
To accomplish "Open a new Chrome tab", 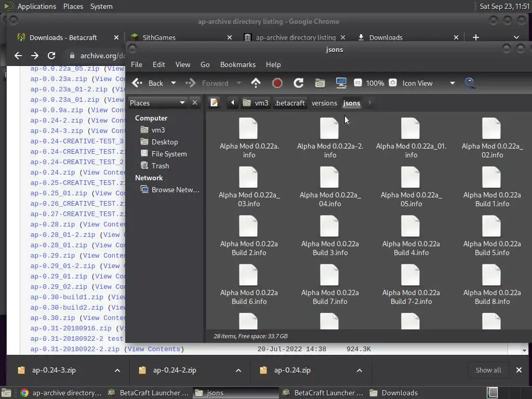I will click(476, 37).
